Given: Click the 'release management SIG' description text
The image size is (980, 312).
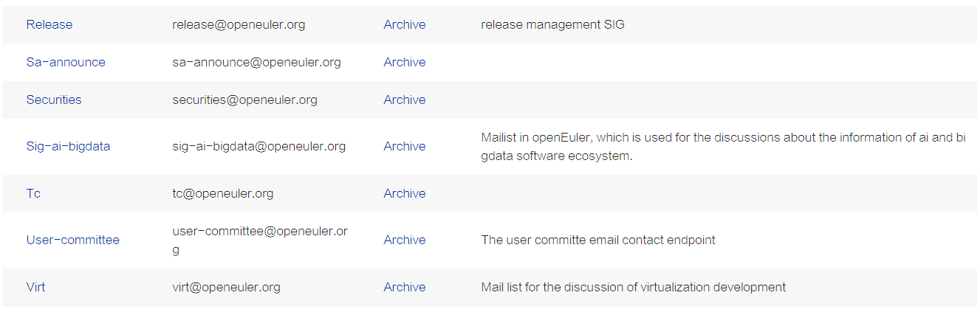Looking at the screenshot, I should coord(552,24).
